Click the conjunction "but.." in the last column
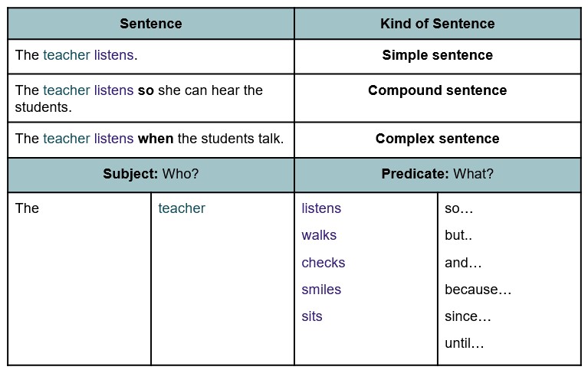The height and width of the screenshot is (370, 588). tap(458, 235)
